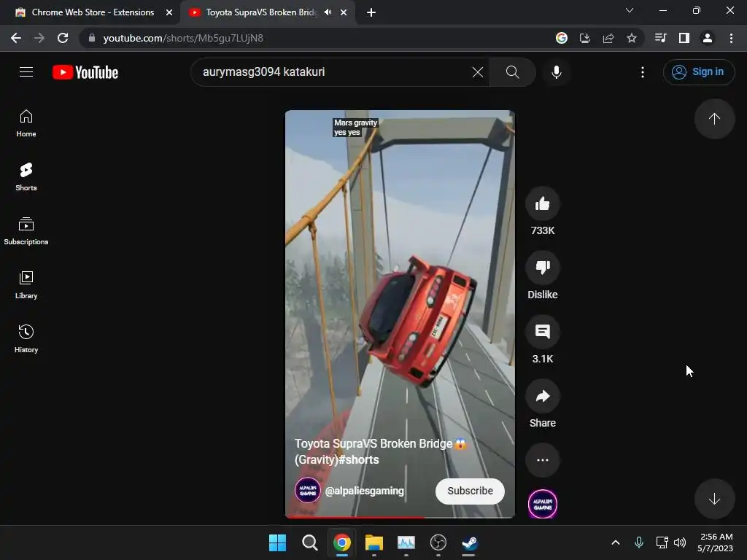Open the sound source avatar below ellipsis
This screenshot has height=560, width=747.
coord(542,504)
